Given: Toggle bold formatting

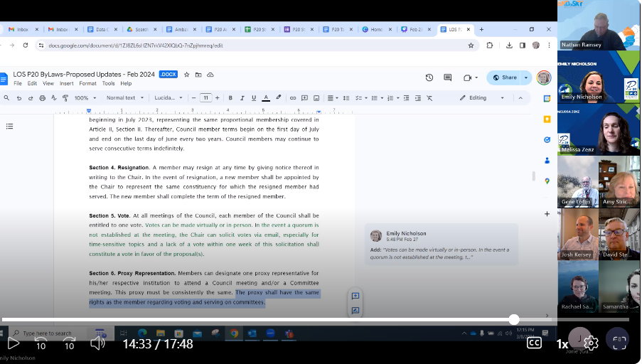Looking at the screenshot, I should coord(230,98).
